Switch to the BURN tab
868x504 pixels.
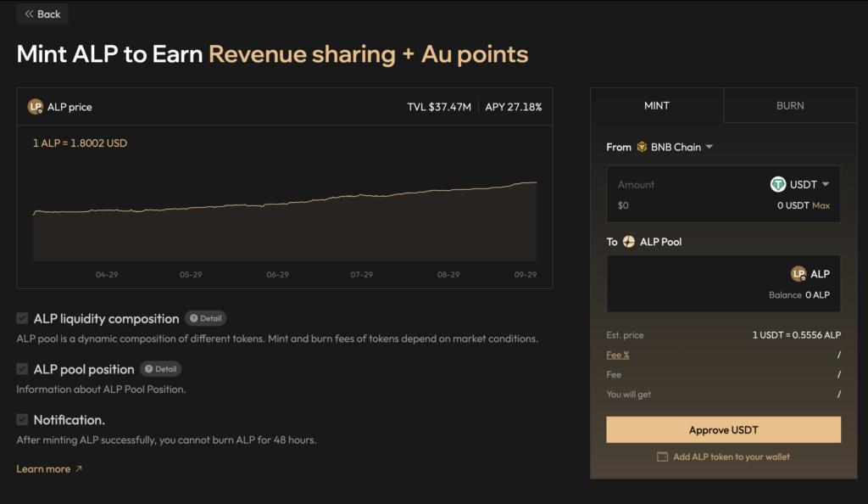pyautogui.click(x=790, y=106)
